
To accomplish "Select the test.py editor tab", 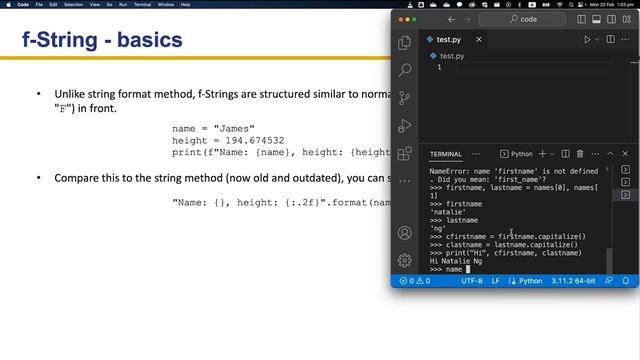I will (448, 40).
